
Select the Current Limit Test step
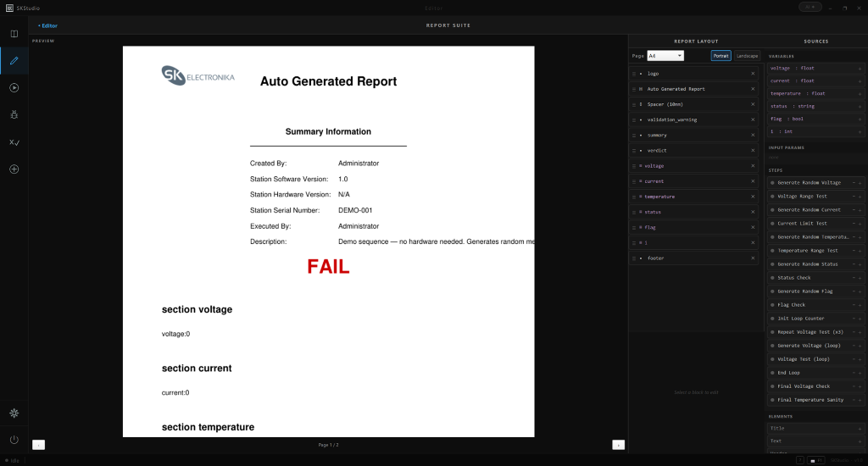click(x=816, y=224)
